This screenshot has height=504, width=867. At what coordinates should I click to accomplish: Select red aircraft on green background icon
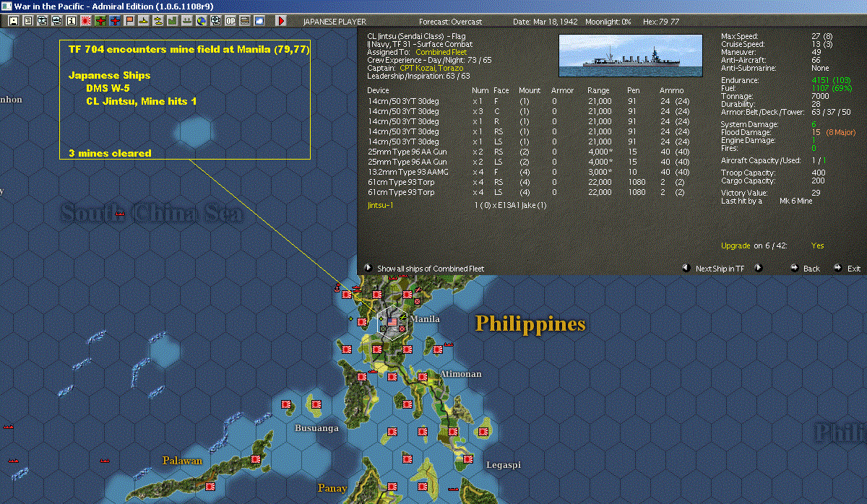[100, 21]
